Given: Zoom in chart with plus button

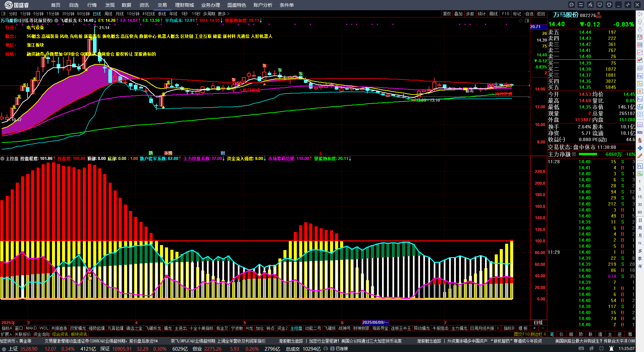Looking at the screenshot, I should [x=534, y=328].
